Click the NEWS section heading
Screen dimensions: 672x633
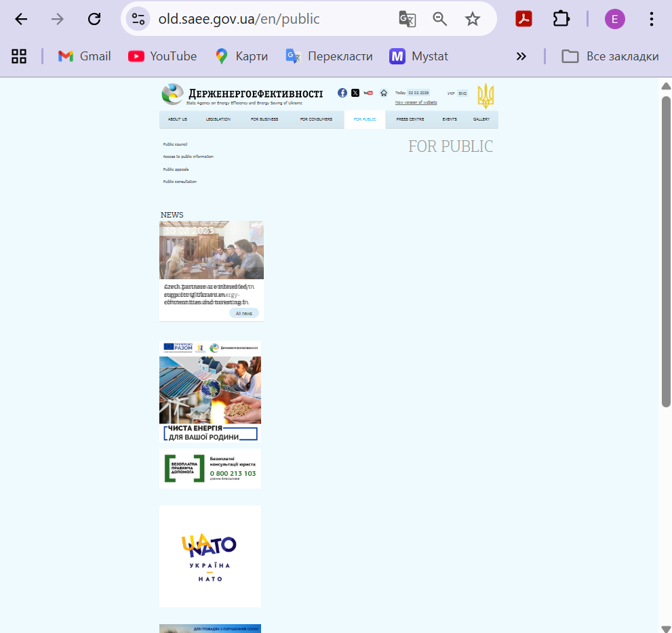pyautogui.click(x=172, y=215)
